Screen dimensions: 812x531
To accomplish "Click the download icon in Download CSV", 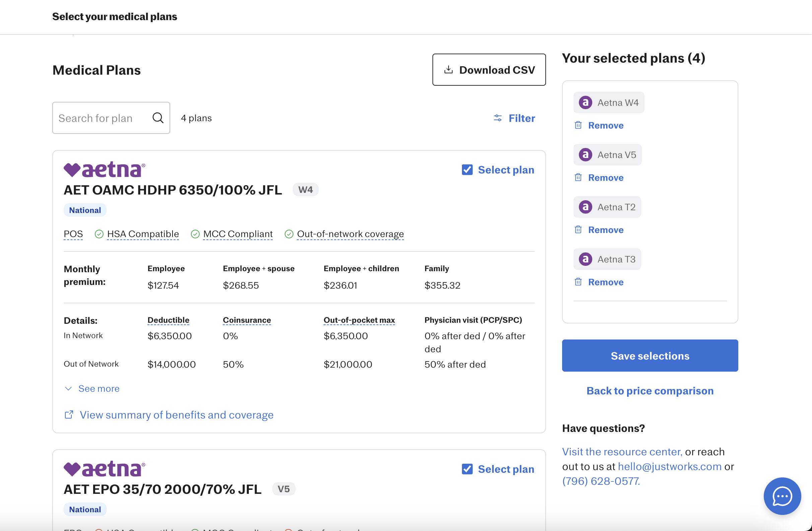I will click(x=448, y=70).
